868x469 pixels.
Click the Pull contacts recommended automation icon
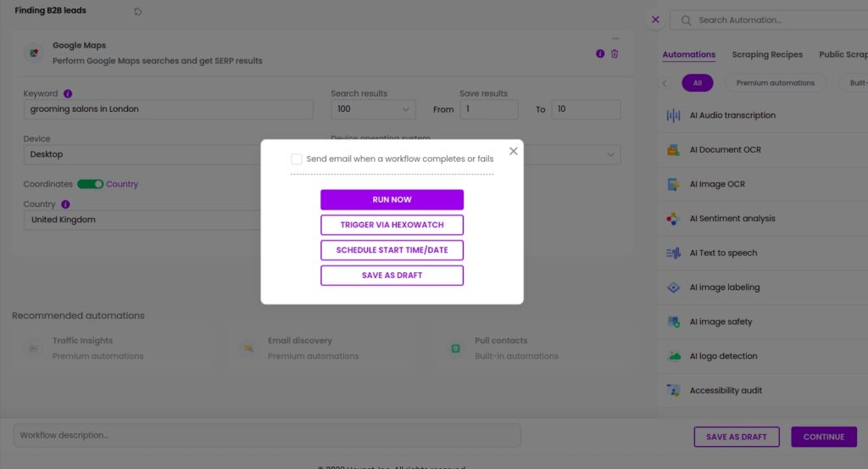click(x=455, y=349)
